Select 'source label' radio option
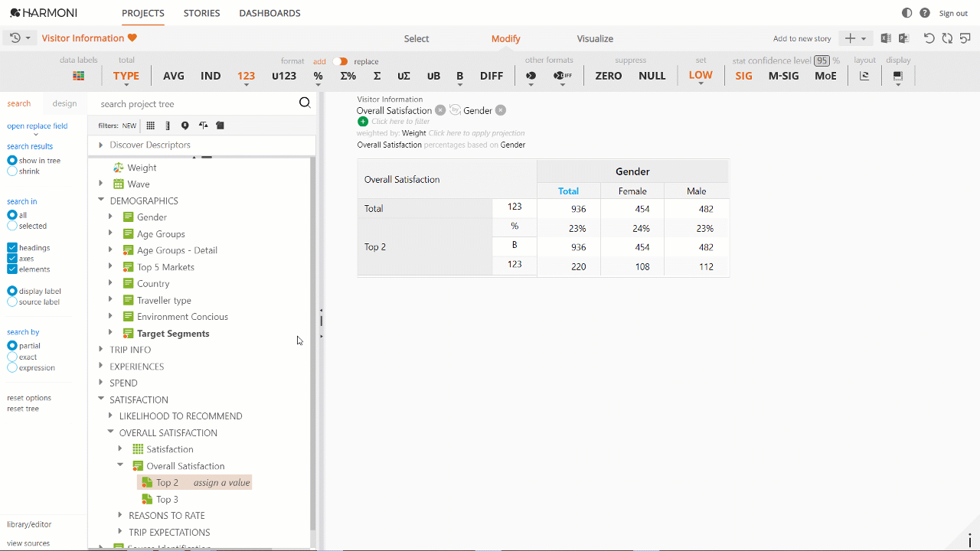Viewport: 980px width, 551px height. [x=12, y=302]
